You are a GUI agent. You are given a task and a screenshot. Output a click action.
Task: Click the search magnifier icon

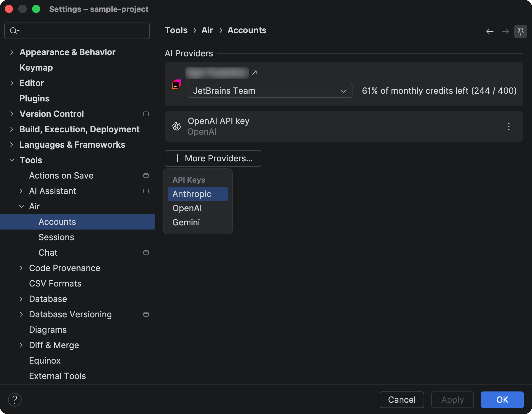tap(14, 31)
